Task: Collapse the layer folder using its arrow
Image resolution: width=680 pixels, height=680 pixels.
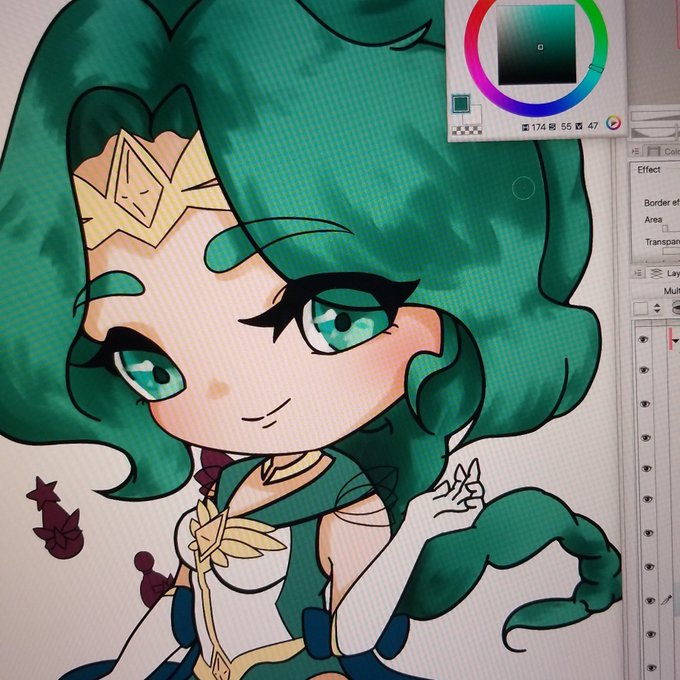Action: coord(675,341)
